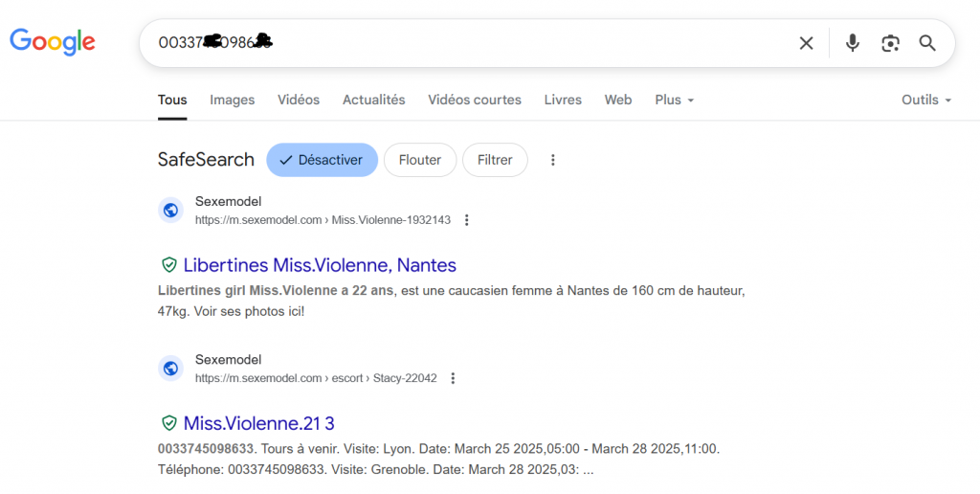Clear the search box with the X icon
Image resolution: width=980 pixels, height=494 pixels.
coord(806,43)
